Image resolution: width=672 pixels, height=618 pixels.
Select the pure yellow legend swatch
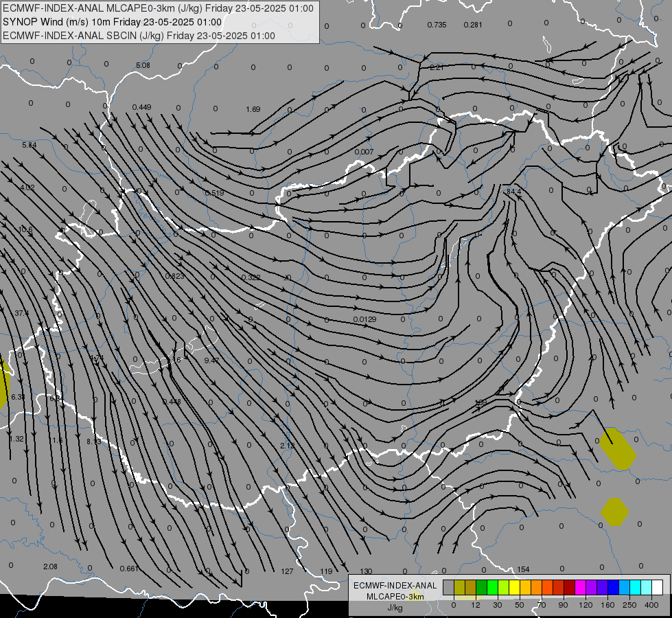pyautogui.click(x=514, y=587)
